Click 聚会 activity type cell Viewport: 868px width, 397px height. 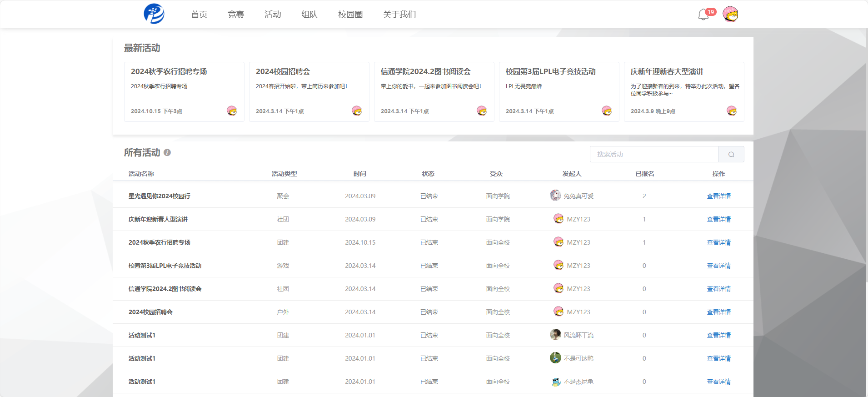[283, 196]
